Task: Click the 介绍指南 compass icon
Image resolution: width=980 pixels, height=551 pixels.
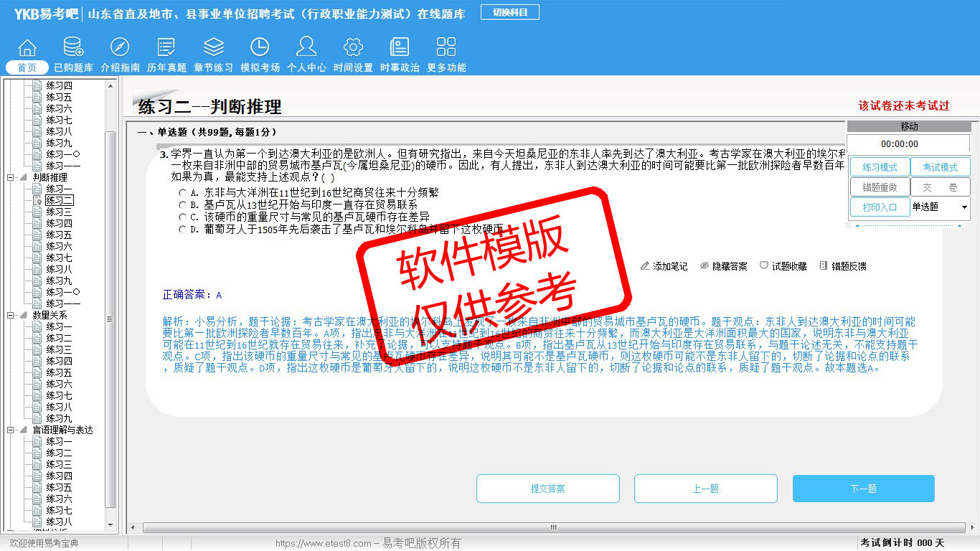Action: click(x=120, y=48)
